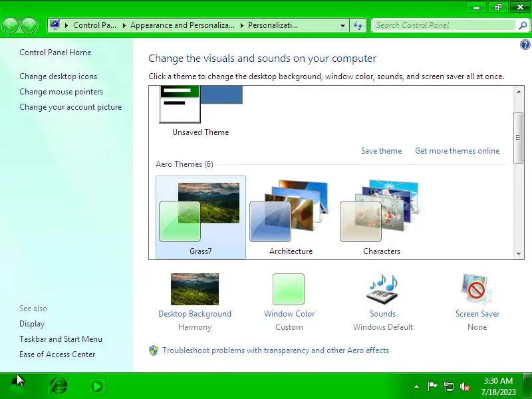Show hidden tray icons arrow
Screen dimensions: 532x399
coord(417,386)
